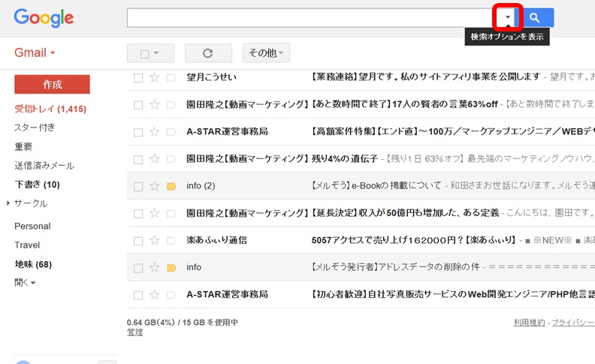Star the アドレスデータの削除 email
The height and width of the screenshot is (364, 595).
155,268
